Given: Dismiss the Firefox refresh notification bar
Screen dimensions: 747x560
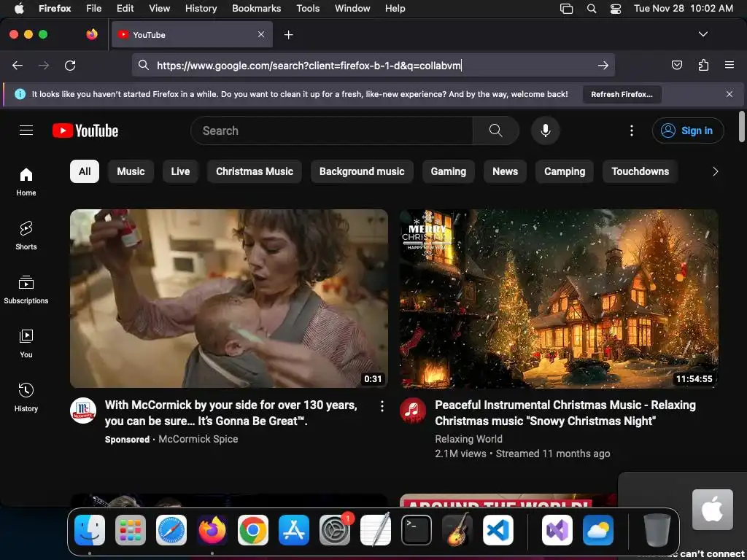Looking at the screenshot, I should 729,94.
